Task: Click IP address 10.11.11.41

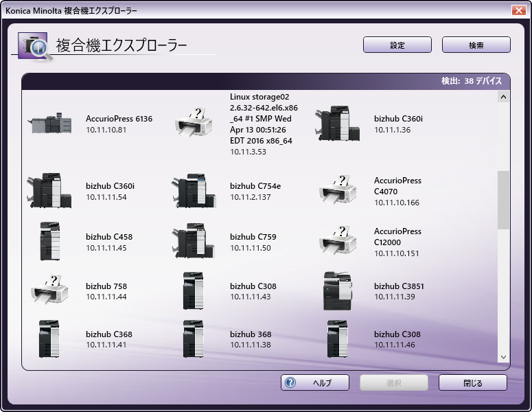Action: pos(106,345)
